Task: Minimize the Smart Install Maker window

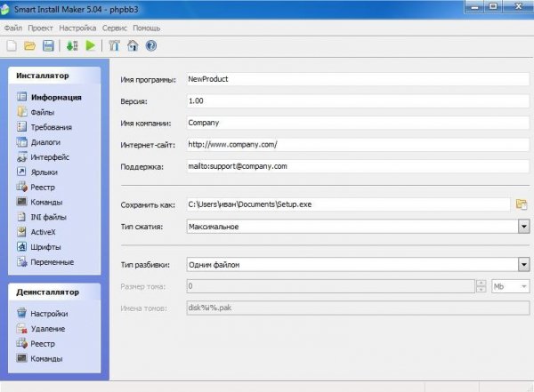Action: (474, 7)
